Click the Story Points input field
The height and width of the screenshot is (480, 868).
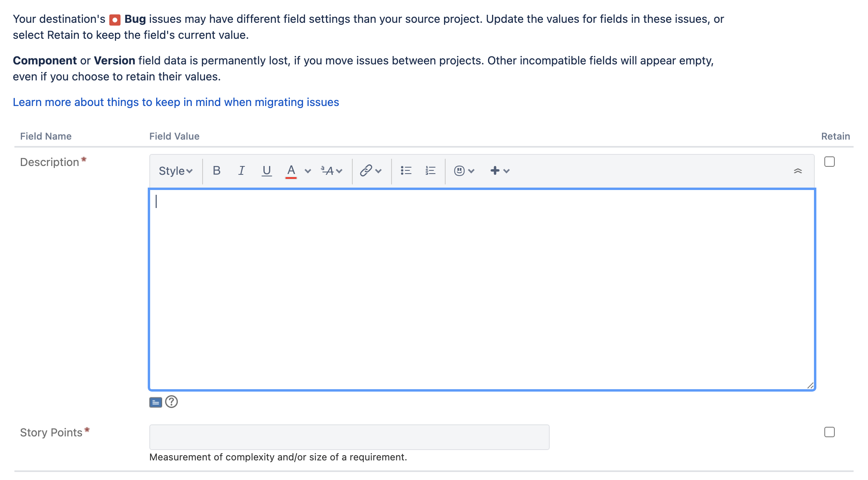[349, 437]
